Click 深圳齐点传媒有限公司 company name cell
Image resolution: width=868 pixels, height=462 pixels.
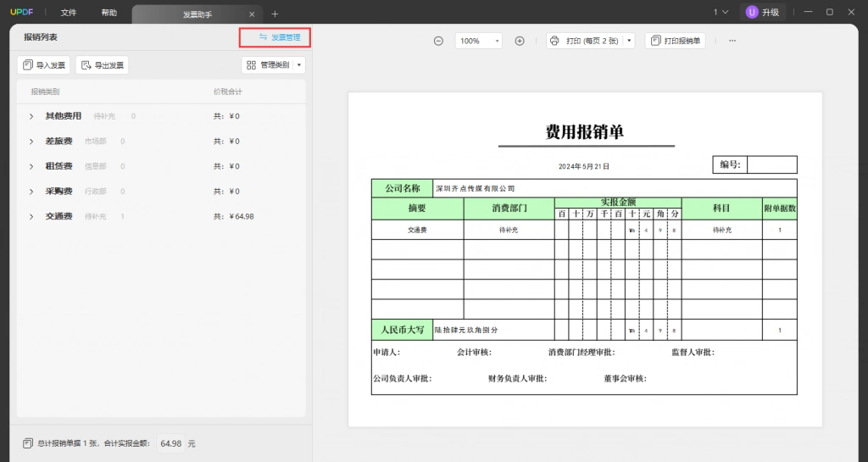615,188
